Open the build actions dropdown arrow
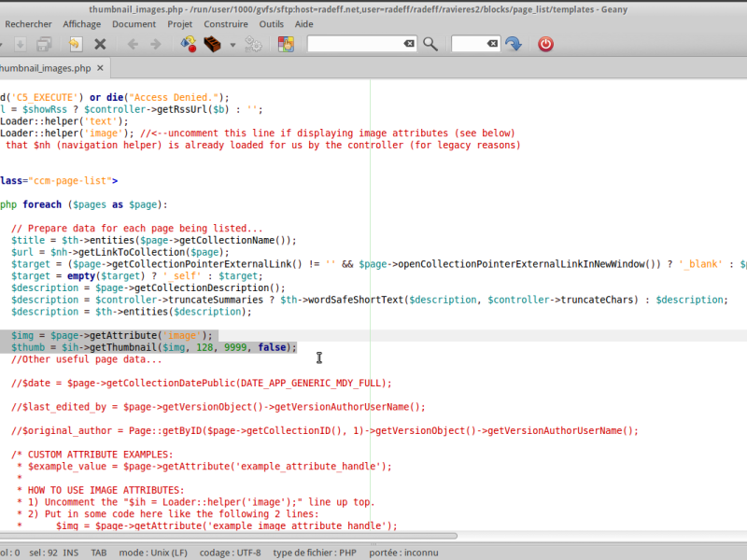Image resolution: width=747 pixels, height=560 pixels. (233, 45)
